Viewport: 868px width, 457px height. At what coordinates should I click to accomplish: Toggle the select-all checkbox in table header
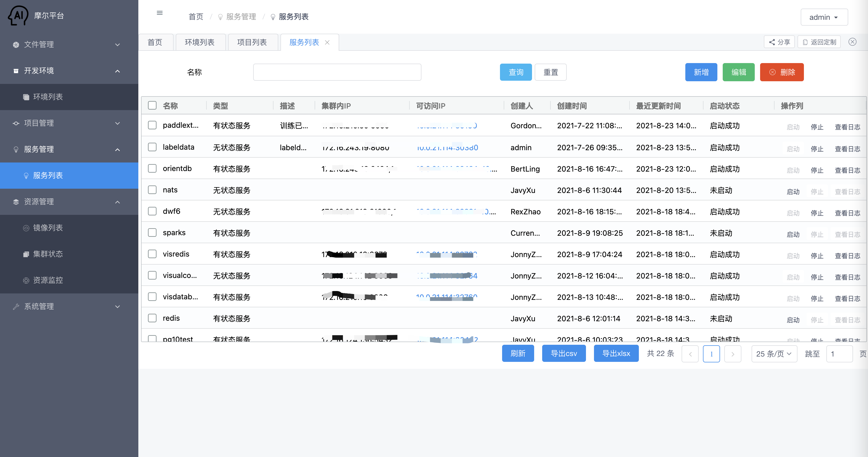point(152,106)
